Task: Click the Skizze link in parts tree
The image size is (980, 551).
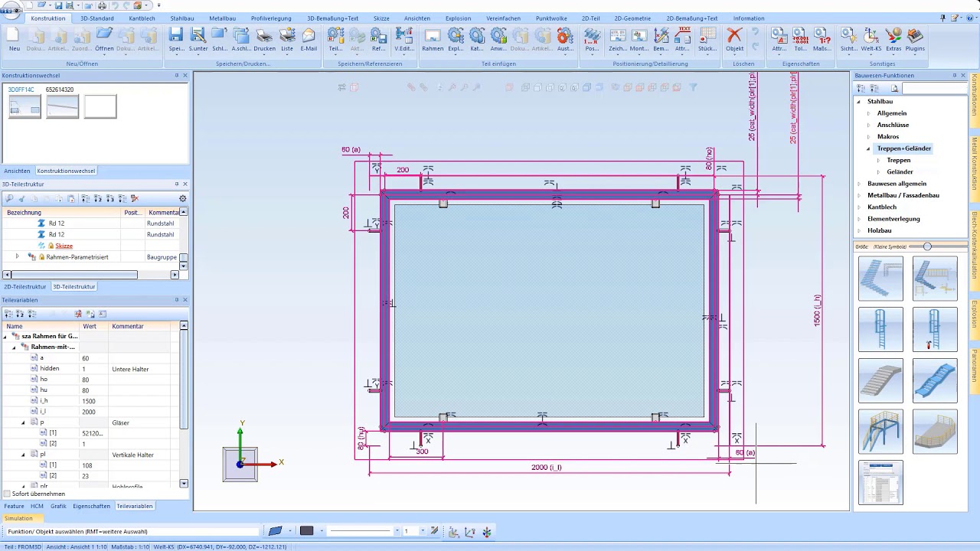Action: tap(64, 246)
